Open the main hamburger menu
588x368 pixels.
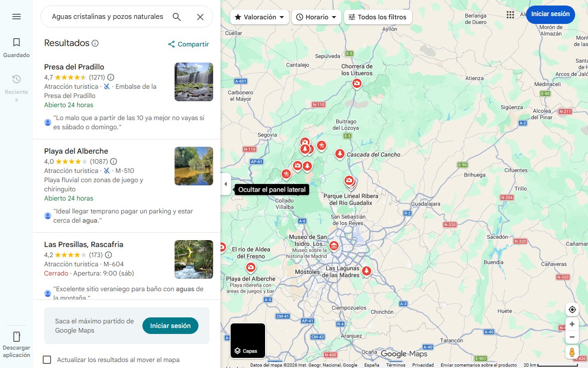(x=17, y=17)
